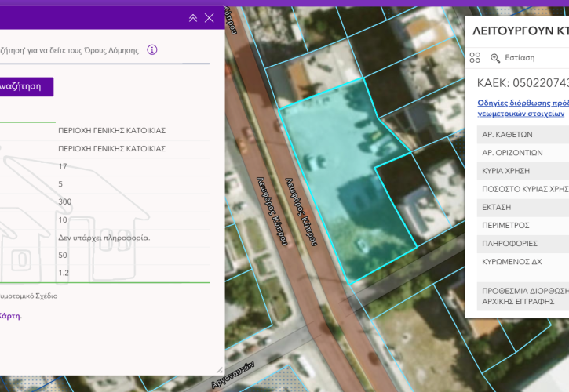Click the magnifier zoom-to icon

(x=495, y=57)
